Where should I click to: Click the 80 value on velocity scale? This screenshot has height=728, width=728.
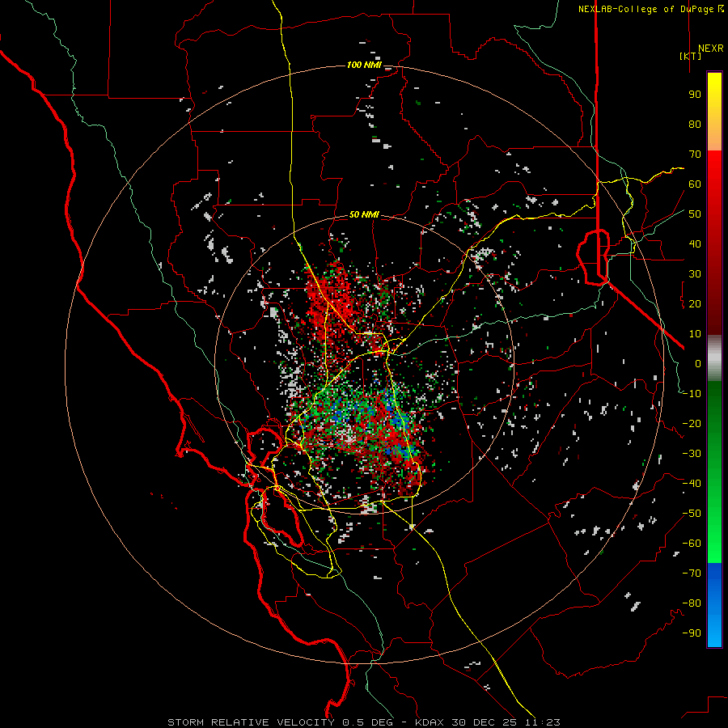coord(695,124)
